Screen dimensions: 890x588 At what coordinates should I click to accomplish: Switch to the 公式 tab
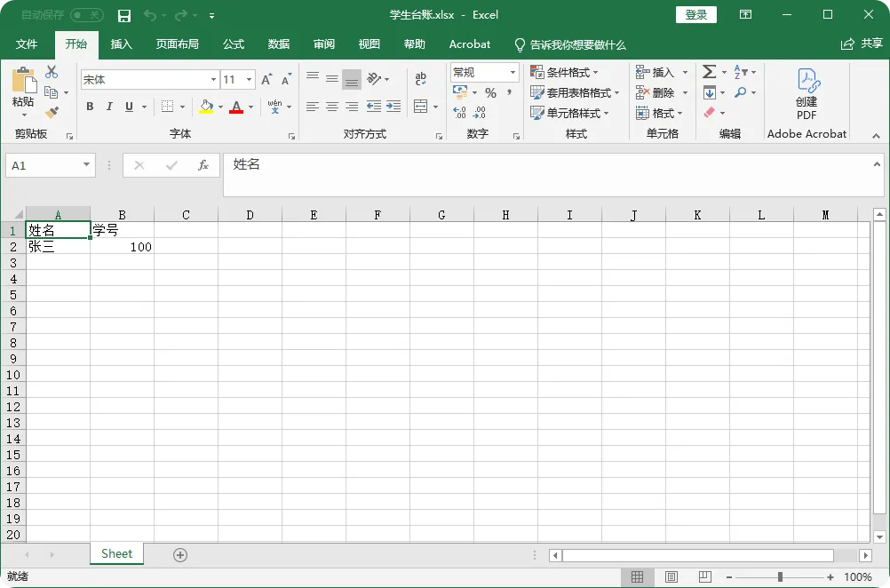[x=234, y=44]
